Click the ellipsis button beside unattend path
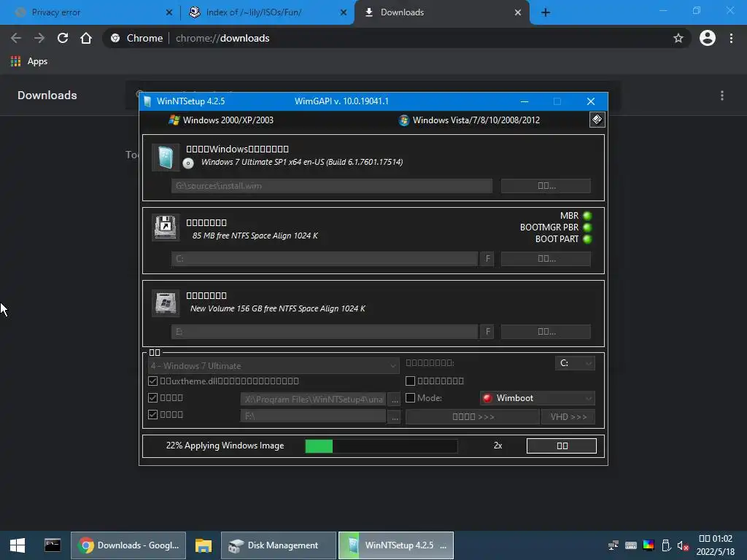This screenshot has width=747, height=560. 395,400
